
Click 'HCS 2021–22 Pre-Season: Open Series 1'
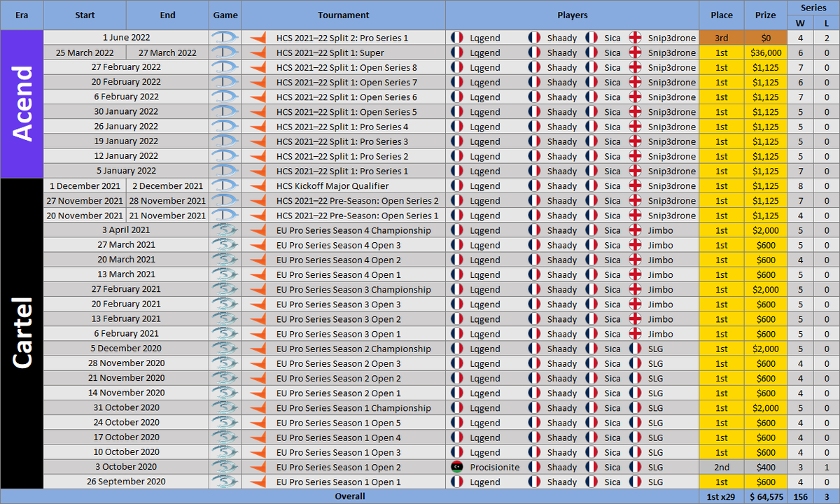point(358,216)
